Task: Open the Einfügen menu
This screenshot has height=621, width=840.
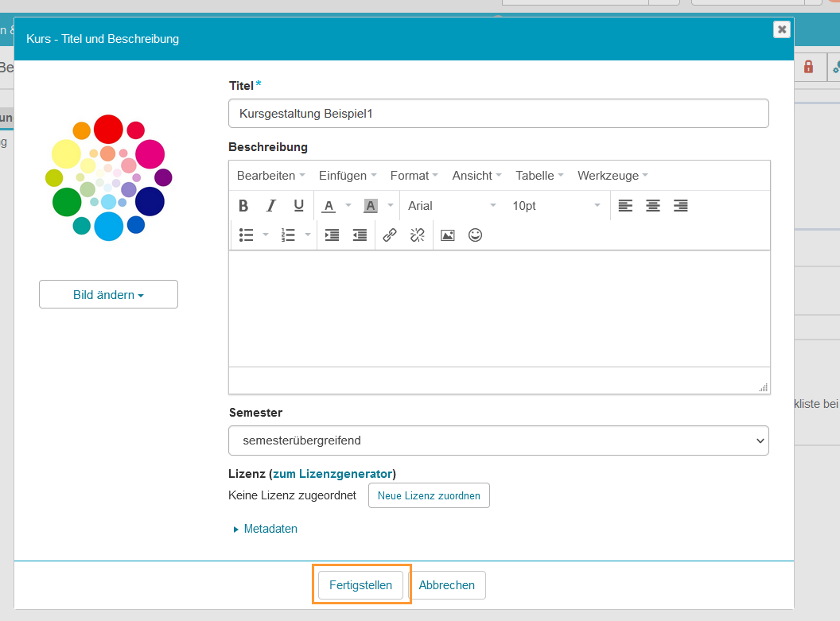Action: (347, 176)
